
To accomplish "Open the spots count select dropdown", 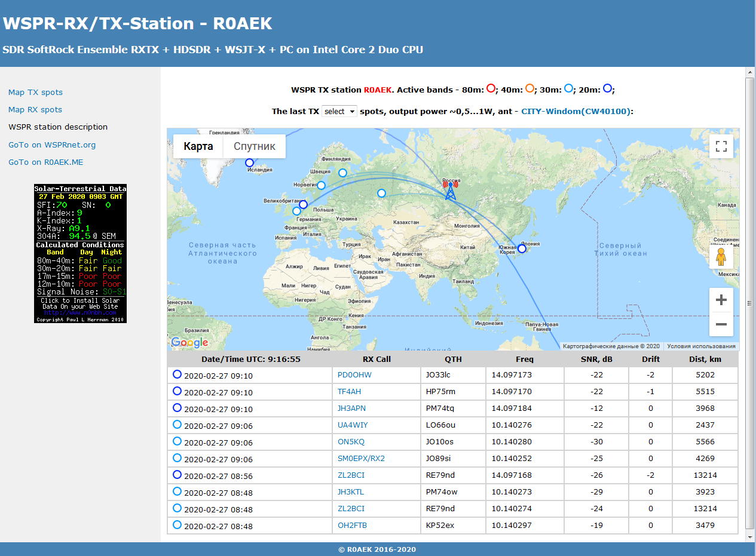I will [x=339, y=111].
